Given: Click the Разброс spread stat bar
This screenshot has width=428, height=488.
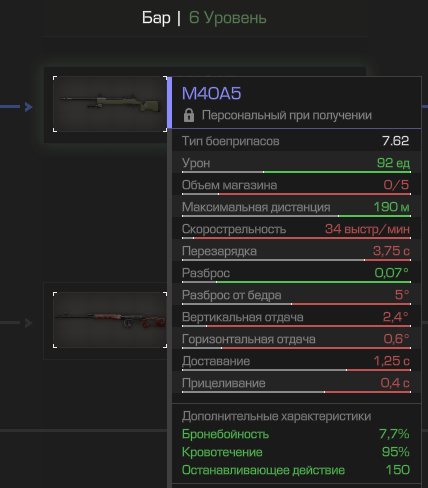Looking at the screenshot, I should click(x=296, y=282).
